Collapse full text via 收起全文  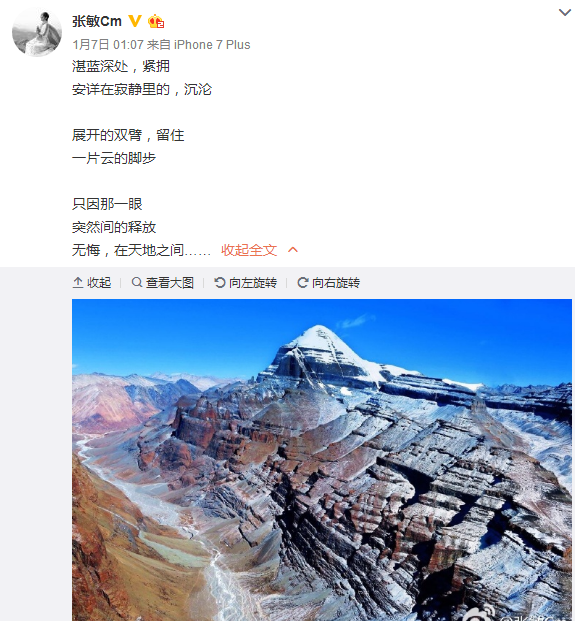tap(249, 250)
